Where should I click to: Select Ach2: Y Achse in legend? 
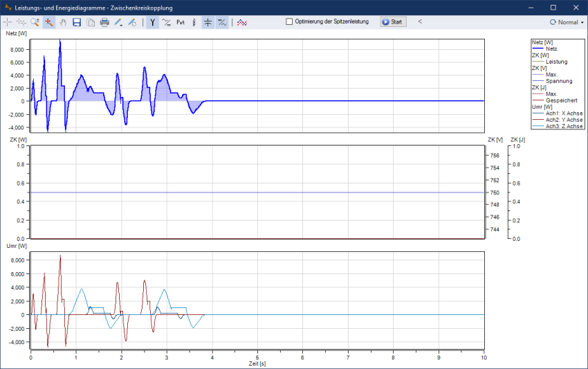click(564, 120)
